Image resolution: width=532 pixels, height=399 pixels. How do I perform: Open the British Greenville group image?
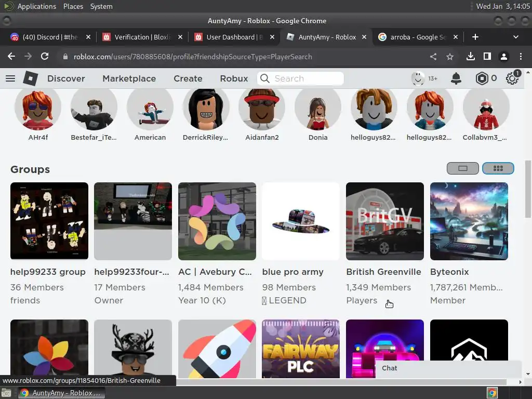385,221
